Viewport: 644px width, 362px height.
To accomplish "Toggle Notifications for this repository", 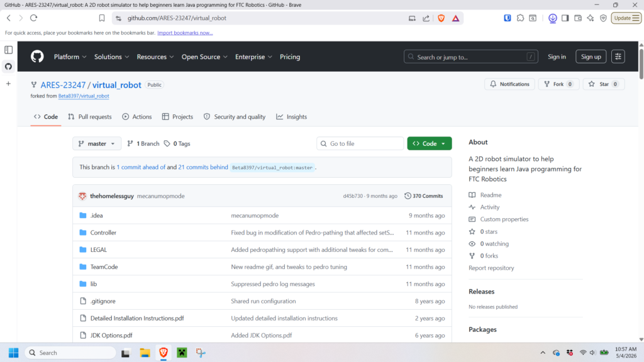I will [x=509, y=84].
